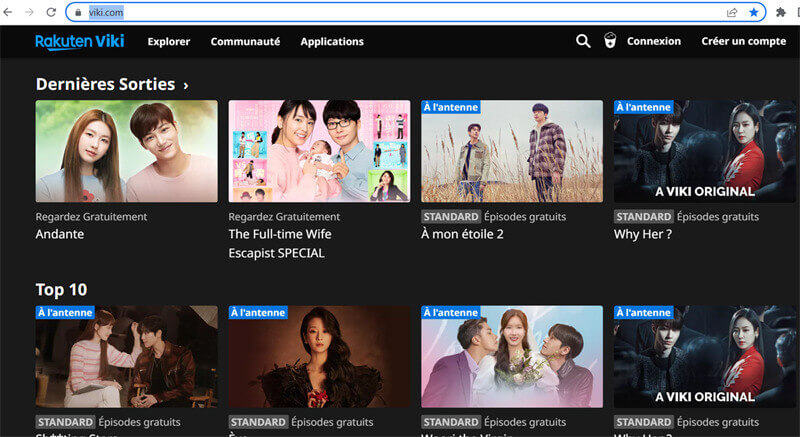Click the Top 10 heading
Image resolution: width=800 pixels, height=437 pixels.
click(x=61, y=290)
